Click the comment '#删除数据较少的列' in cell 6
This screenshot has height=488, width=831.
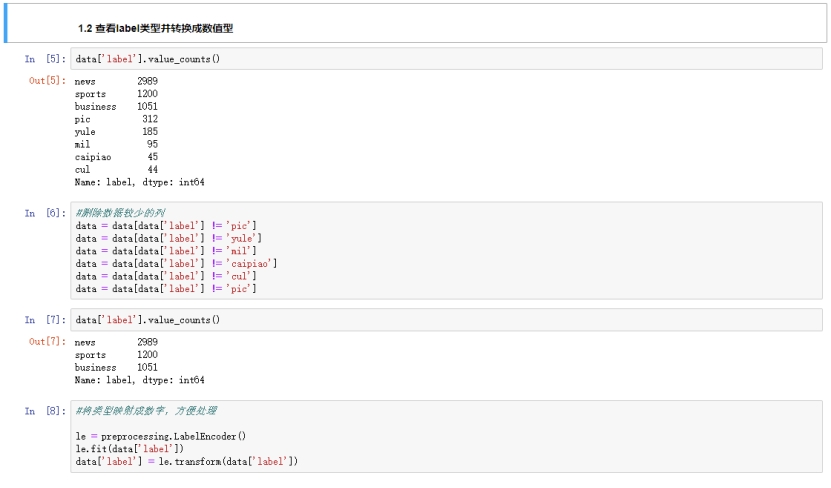click(x=120, y=213)
